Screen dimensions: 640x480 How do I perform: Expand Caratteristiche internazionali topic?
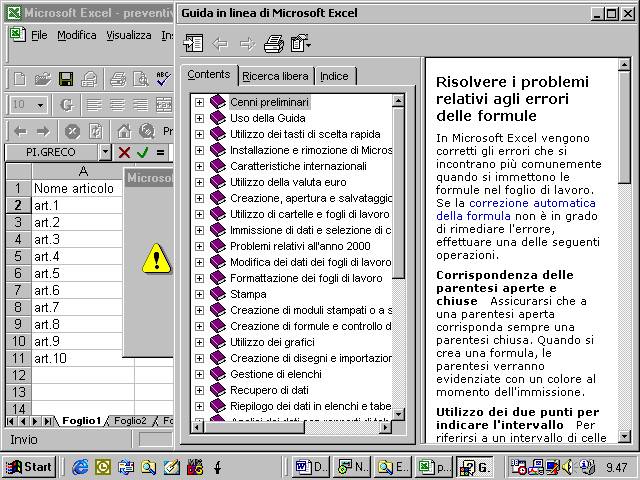coord(199,166)
